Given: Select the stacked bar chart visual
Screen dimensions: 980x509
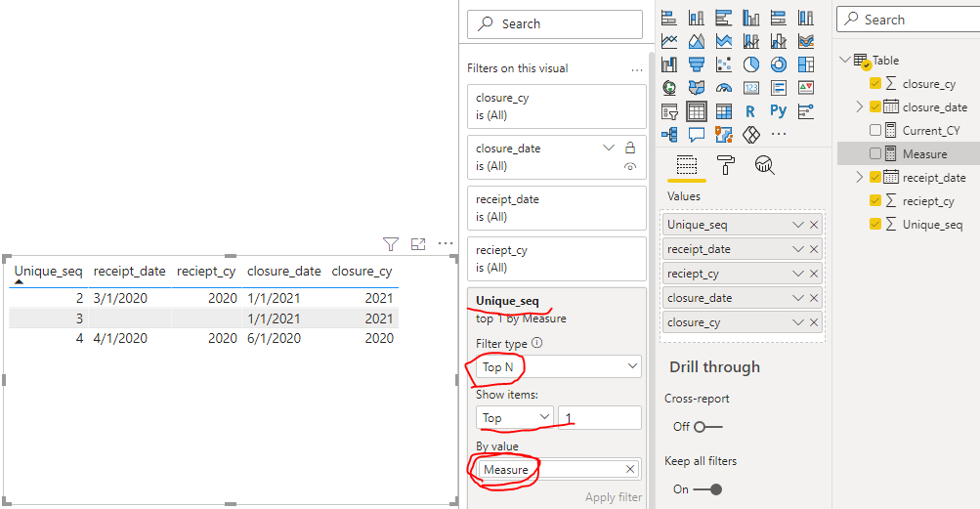Looking at the screenshot, I should pyautogui.click(x=669, y=19).
